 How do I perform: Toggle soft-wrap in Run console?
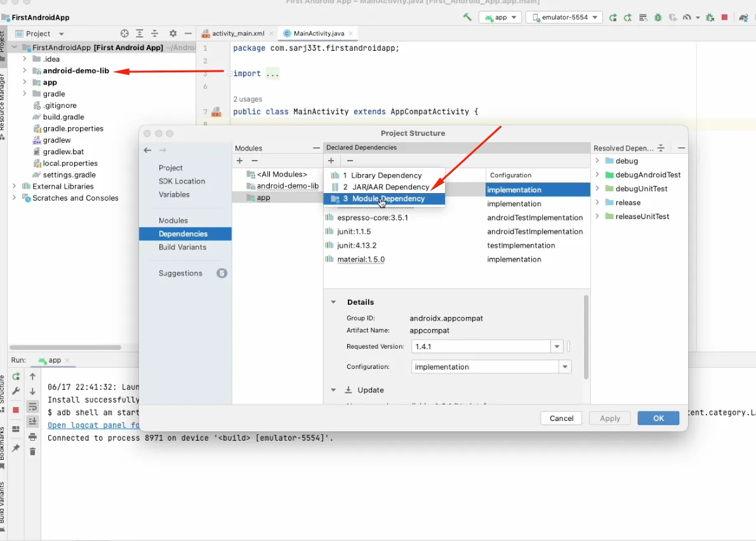tap(32, 406)
